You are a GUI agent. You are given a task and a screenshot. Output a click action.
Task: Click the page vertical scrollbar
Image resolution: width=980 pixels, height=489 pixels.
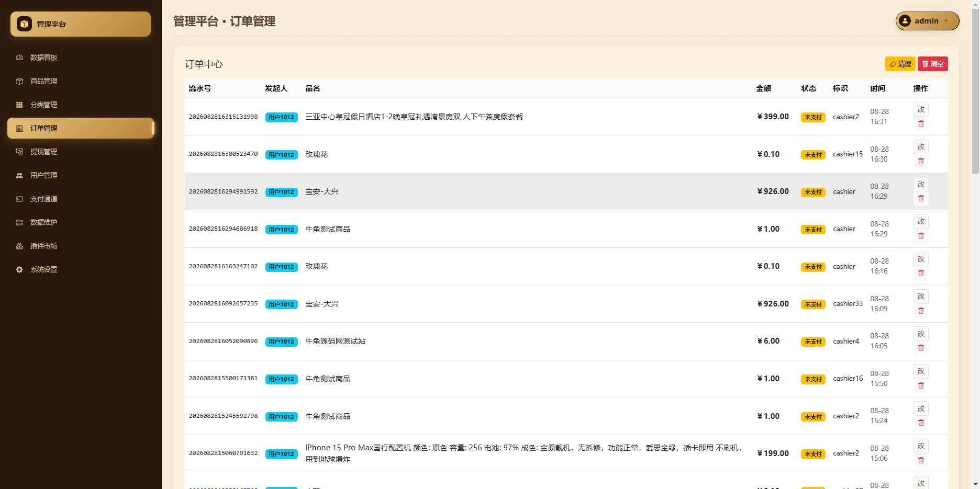click(975, 91)
